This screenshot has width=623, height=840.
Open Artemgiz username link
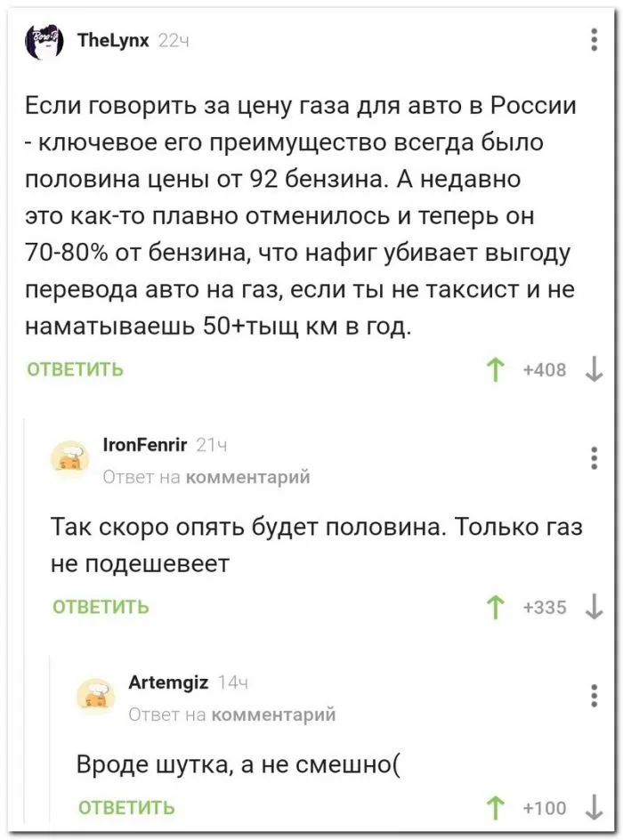coord(169,682)
